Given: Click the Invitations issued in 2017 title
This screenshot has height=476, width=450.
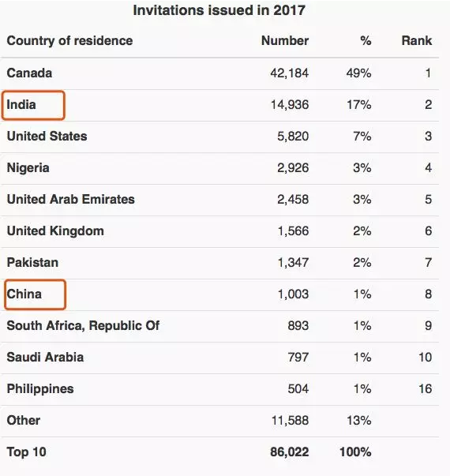Looking at the screenshot, I should 219,10.
